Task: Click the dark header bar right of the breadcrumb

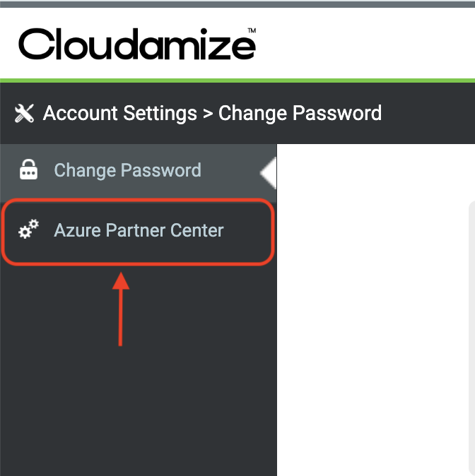Action: 431,113
